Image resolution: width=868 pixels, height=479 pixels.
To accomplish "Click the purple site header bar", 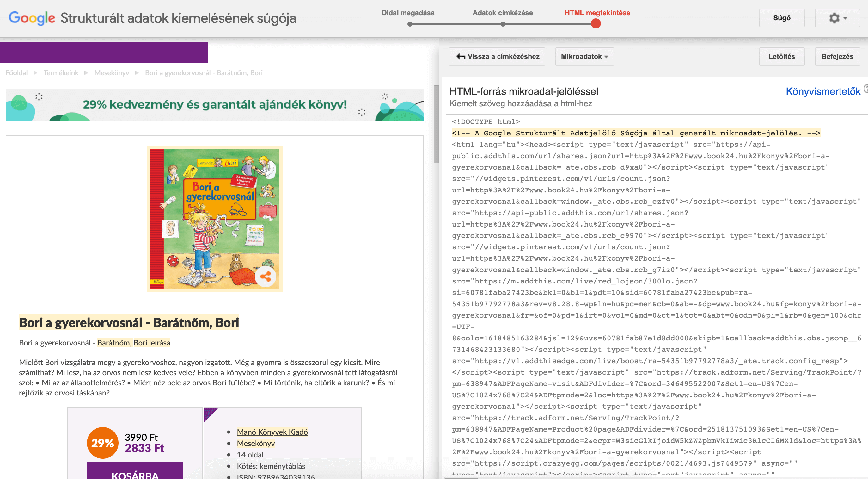I will [x=104, y=52].
